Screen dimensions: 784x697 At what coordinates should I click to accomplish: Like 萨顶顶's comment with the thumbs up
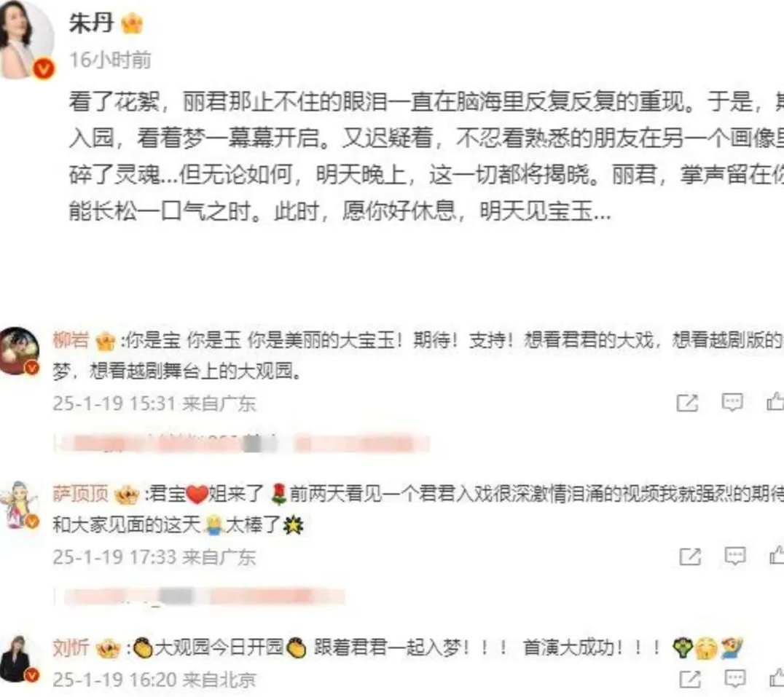777,555
